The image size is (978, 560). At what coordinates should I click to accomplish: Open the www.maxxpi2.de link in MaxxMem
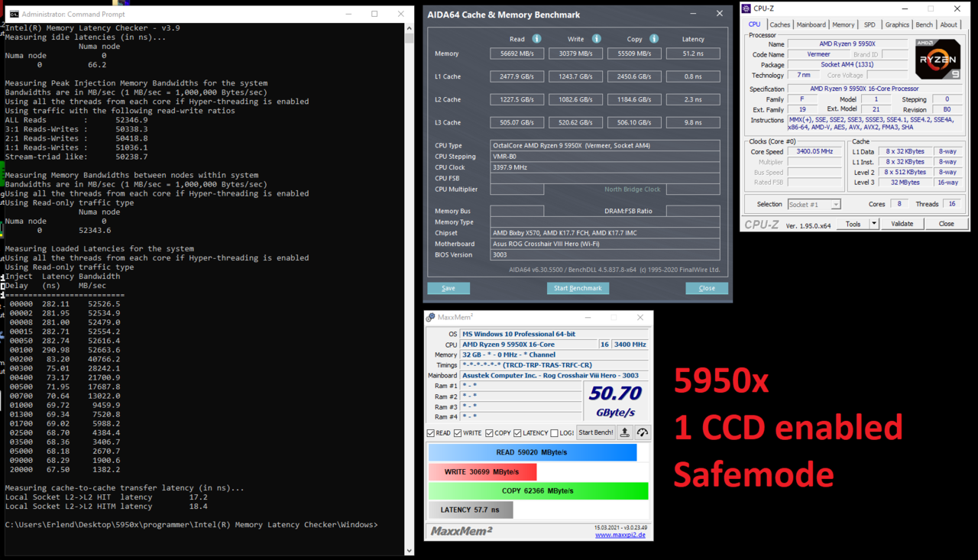[x=620, y=535]
